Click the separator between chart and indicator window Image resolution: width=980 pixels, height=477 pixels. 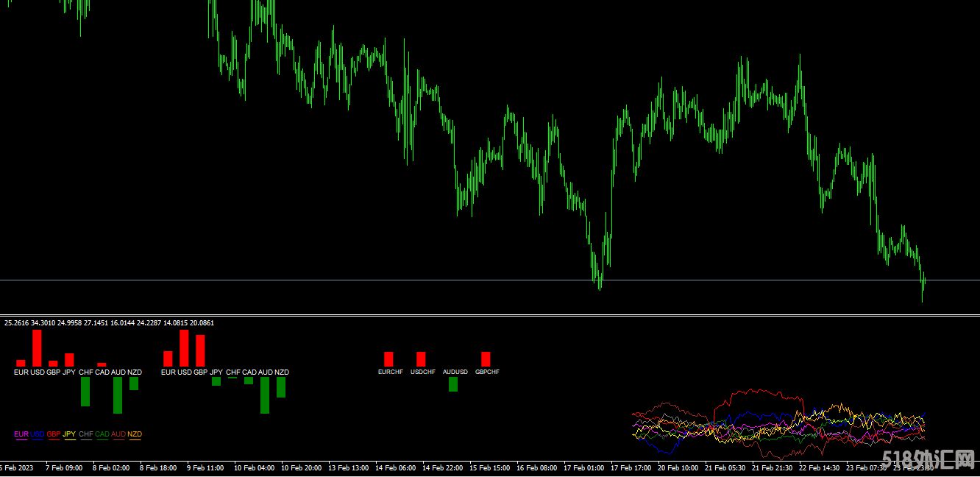(x=490, y=315)
